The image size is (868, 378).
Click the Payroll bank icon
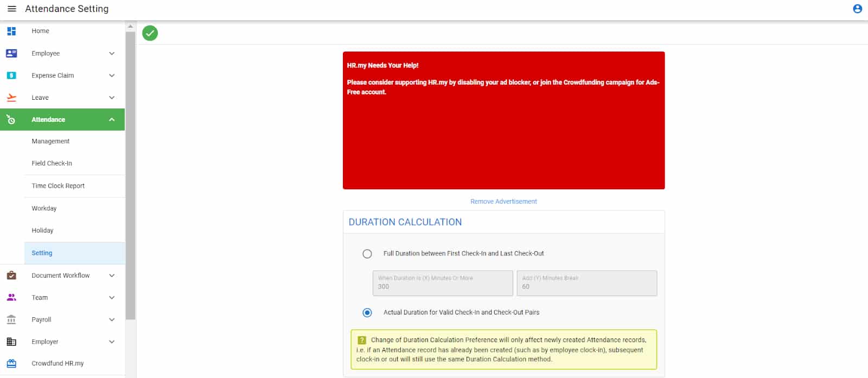[11, 319]
